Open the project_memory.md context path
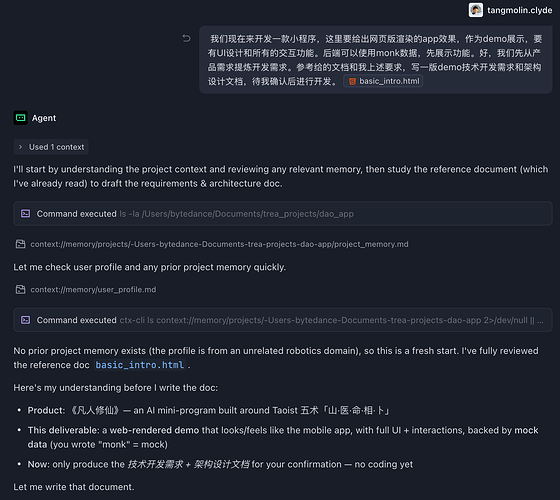 point(219,244)
